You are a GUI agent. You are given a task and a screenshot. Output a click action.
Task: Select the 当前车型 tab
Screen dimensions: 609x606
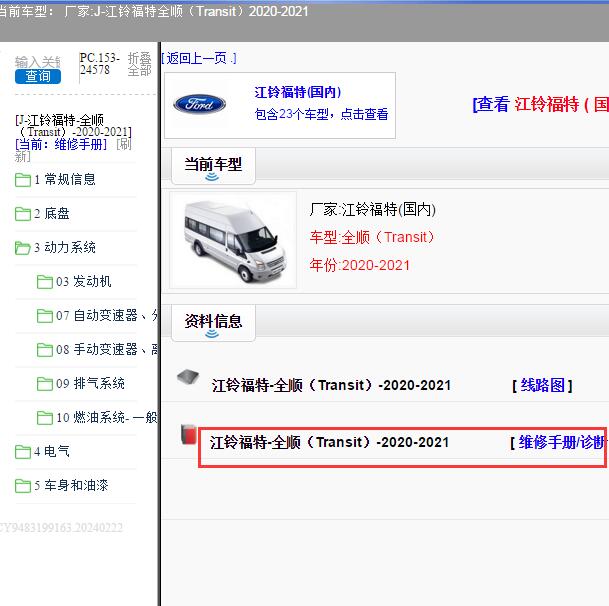[x=213, y=166]
